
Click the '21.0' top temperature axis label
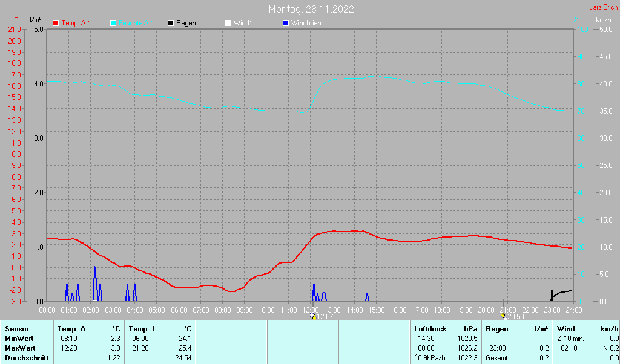click(15, 30)
